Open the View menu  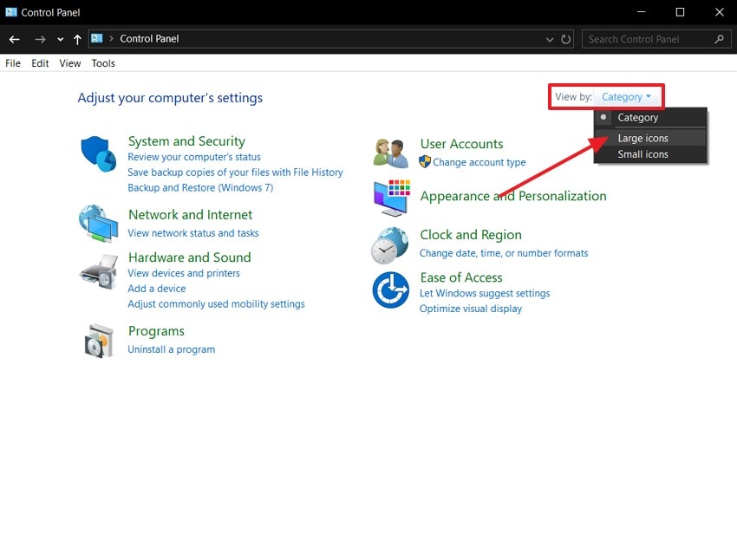click(x=70, y=63)
